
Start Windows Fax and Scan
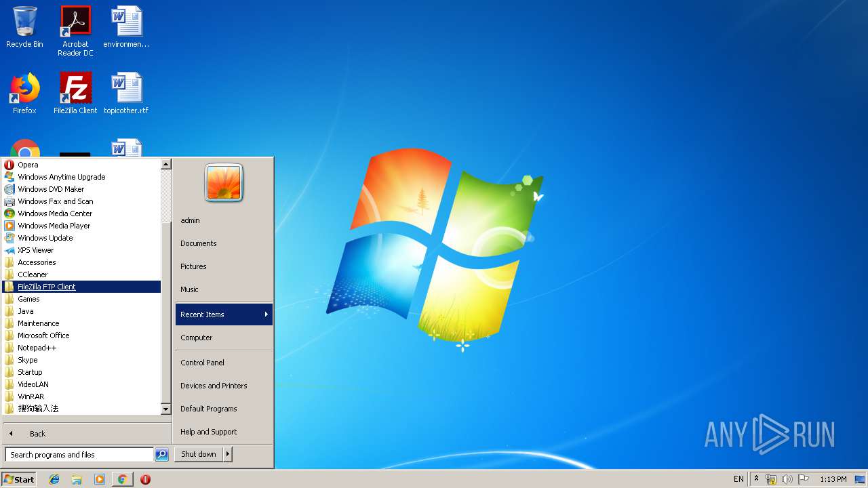point(81,201)
